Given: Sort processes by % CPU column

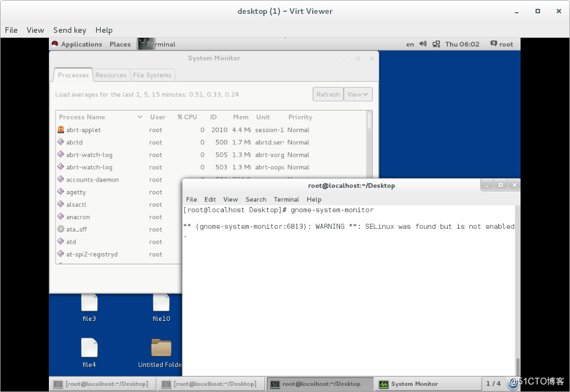Looking at the screenshot, I should coord(187,117).
